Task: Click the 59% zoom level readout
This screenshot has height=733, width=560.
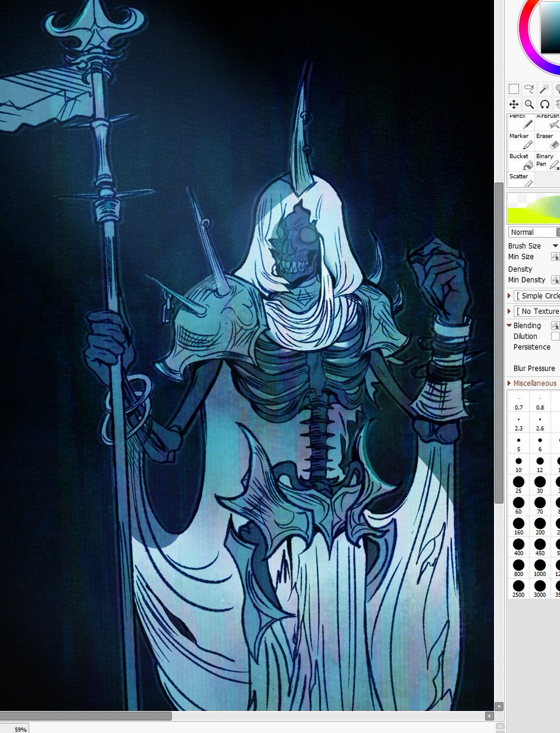Action: (21, 729)
